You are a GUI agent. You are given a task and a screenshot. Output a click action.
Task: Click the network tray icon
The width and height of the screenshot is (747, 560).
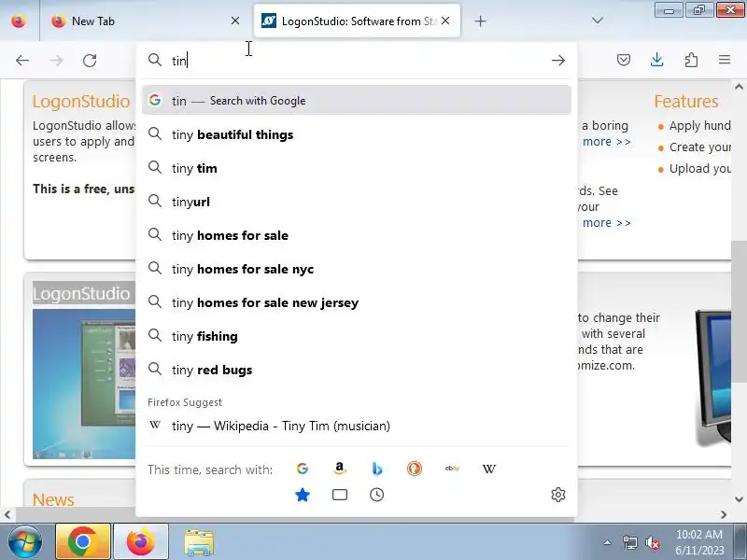pyautogui.click(x=629, y=542)
